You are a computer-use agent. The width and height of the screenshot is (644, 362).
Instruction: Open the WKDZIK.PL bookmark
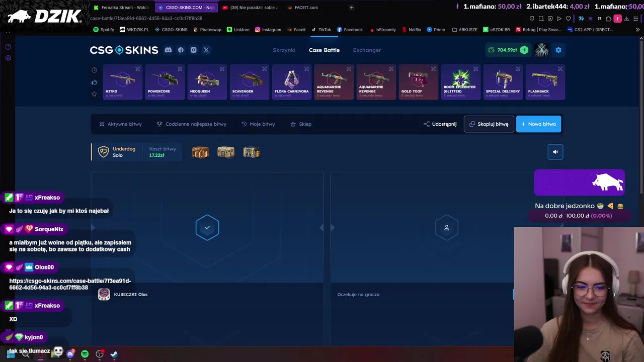(x=134, y=30)
